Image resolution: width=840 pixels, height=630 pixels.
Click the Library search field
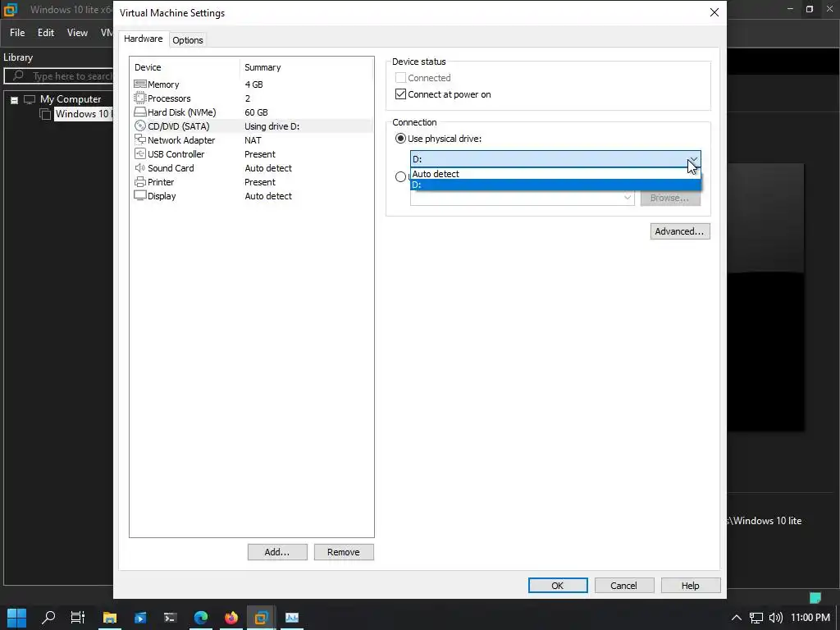click(x=59, y=76)
